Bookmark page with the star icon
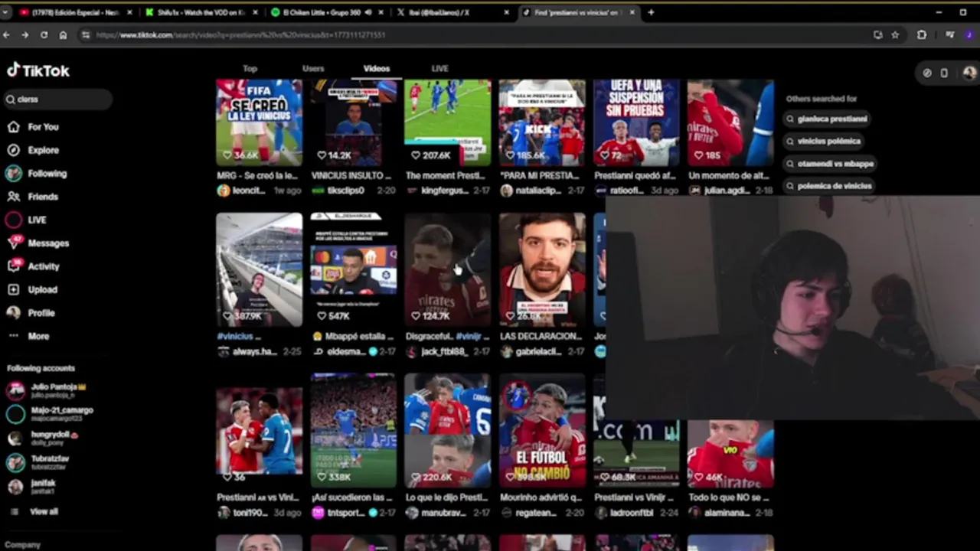This screenshot has width=980, height=551. coord(895,34)
